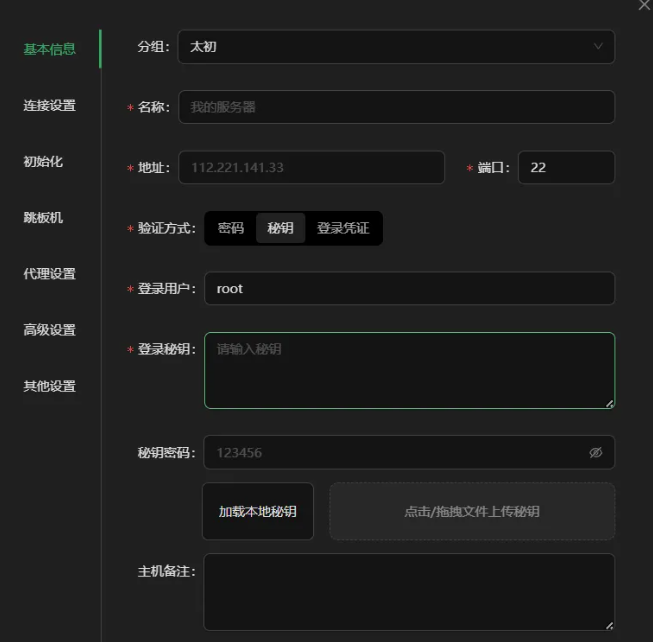Show the 其他设置 tab

point(49,386)
